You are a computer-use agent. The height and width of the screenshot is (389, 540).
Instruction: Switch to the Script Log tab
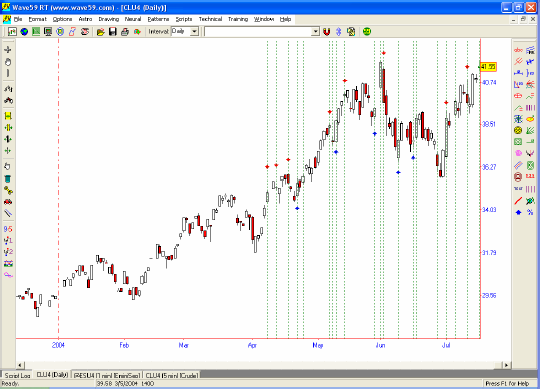coord(17,375)
